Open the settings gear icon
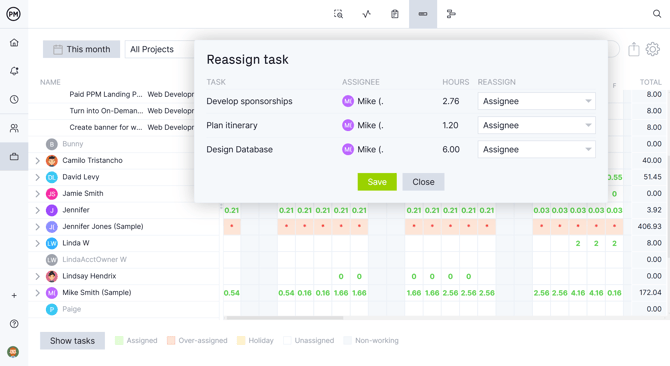Screen dimensions: 670x366 652,49
